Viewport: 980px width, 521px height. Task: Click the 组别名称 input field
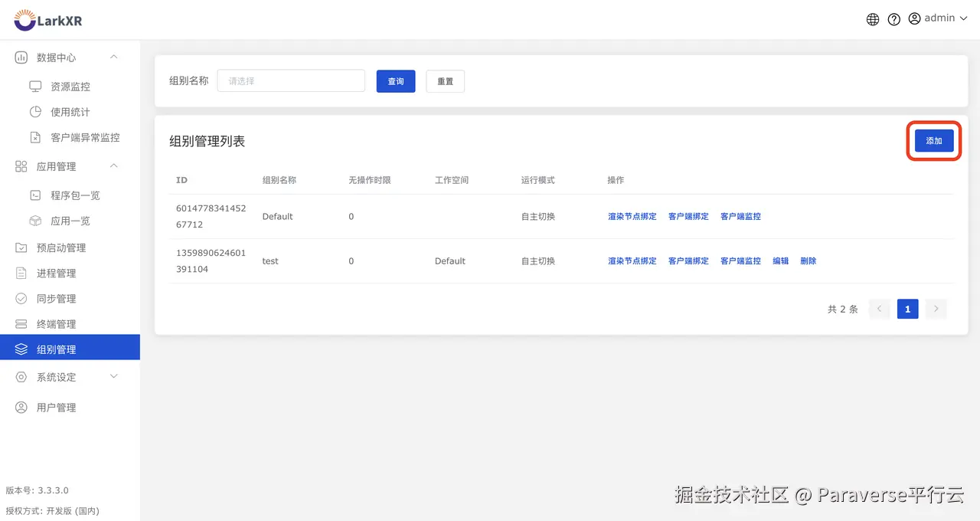[291, 80]
